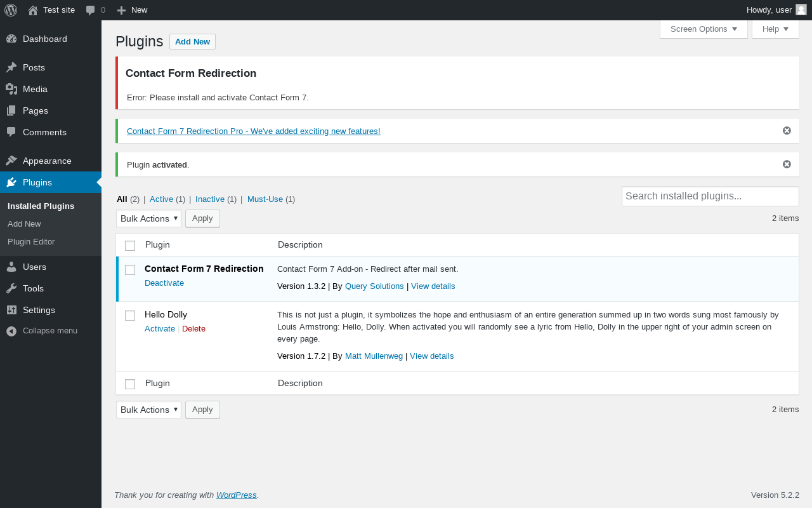Check the Contact Form 7 Redirection checkbox
The image size is (812, 508).
click(130, 270)
